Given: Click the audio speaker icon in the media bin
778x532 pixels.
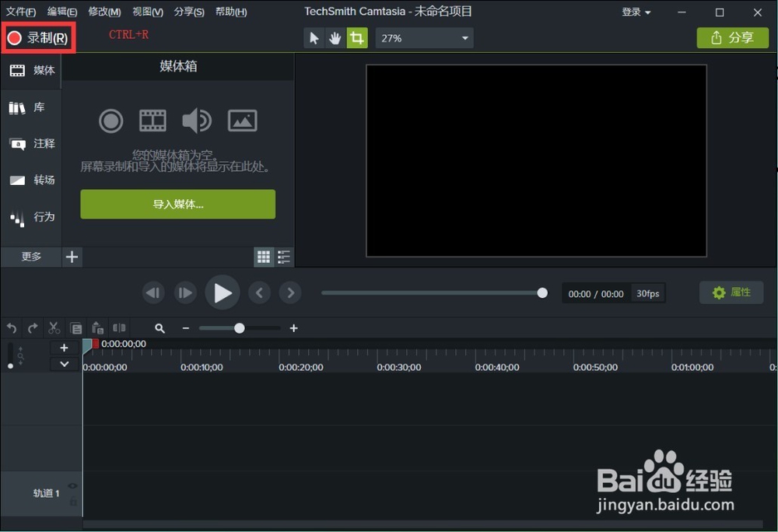Looking at the screenshot, I should click(197, 121).
